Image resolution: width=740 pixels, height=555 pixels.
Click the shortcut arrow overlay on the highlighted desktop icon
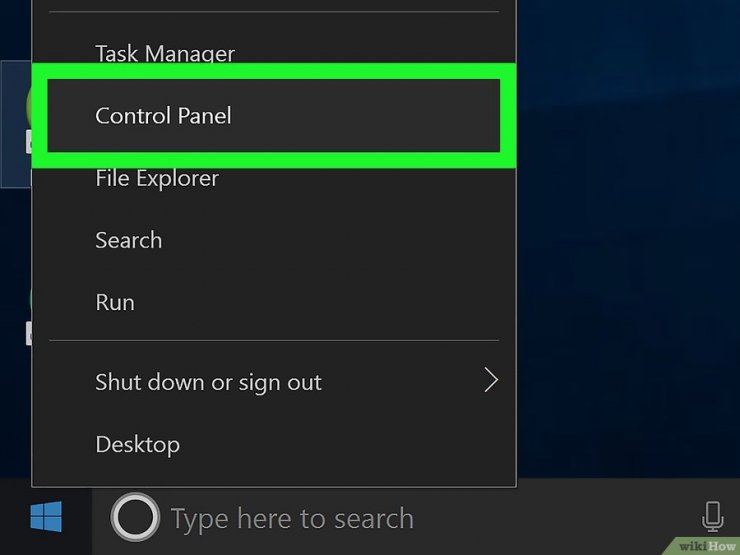coord(29,144)
